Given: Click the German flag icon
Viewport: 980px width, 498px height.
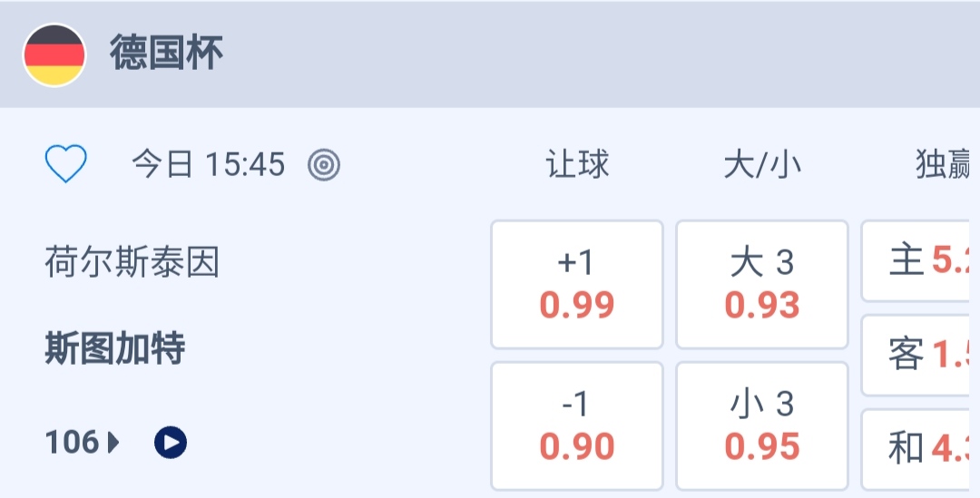Looking at the screenshot, I should [54, 54].
